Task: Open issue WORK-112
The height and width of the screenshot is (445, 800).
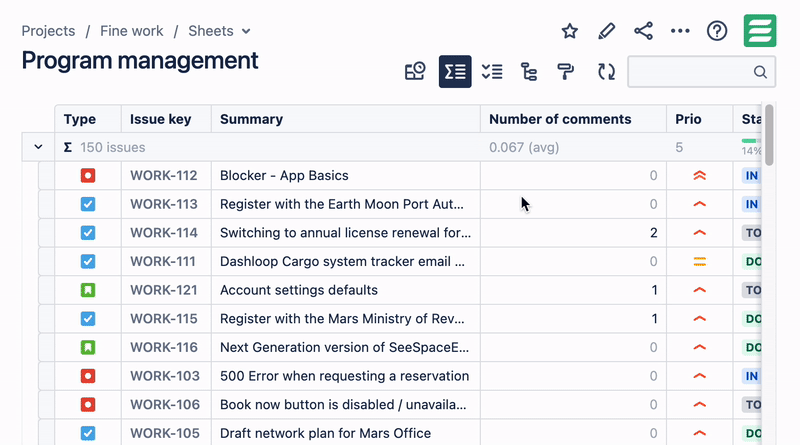Action: click(x=164, y=176)
